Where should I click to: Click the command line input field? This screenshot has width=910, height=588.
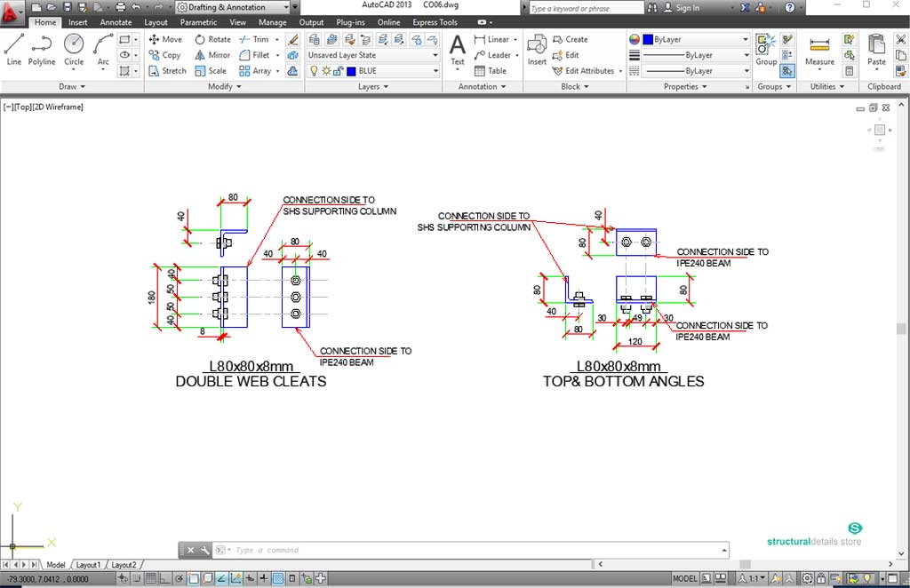(x=471, y=550)
